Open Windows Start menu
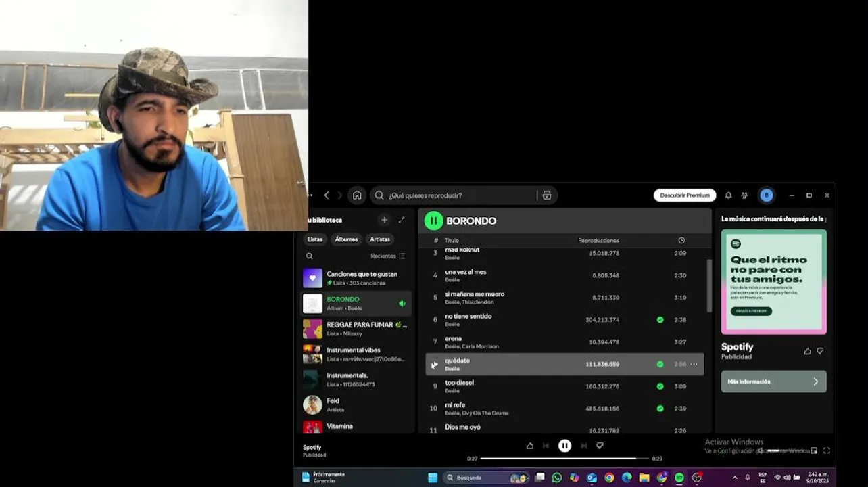Screen dimensions: 868x487 click(433, 478)
